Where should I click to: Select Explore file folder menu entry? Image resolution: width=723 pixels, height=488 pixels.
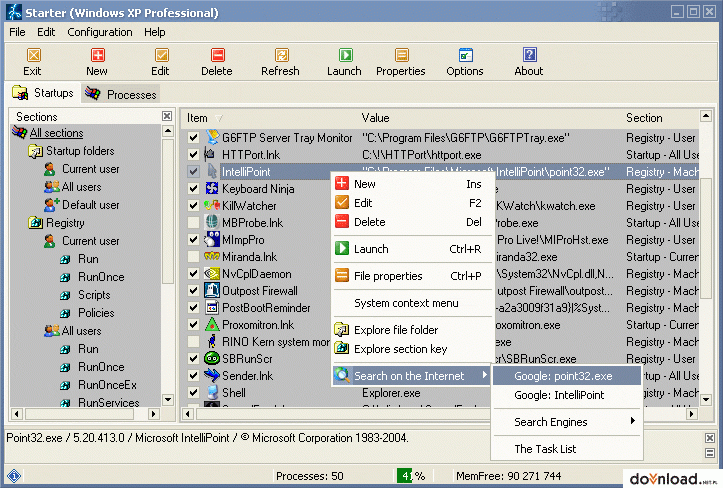point(411,330)
